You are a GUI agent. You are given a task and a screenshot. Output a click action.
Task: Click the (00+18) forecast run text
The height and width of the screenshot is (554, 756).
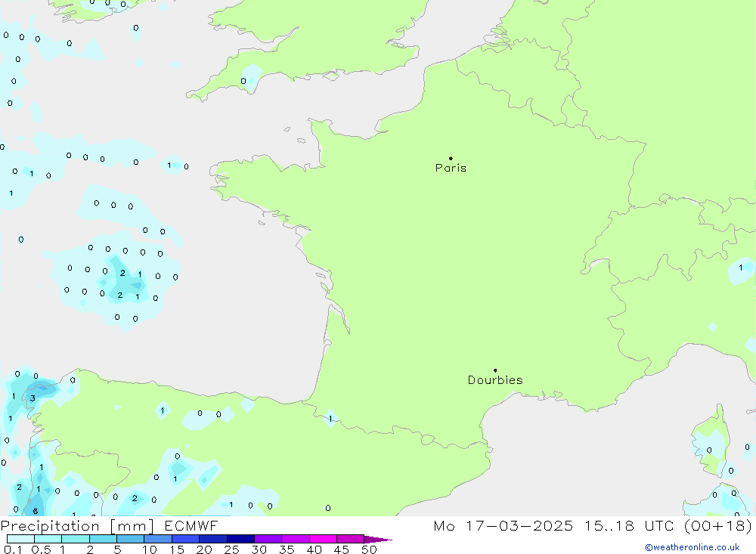pos(718,526)
